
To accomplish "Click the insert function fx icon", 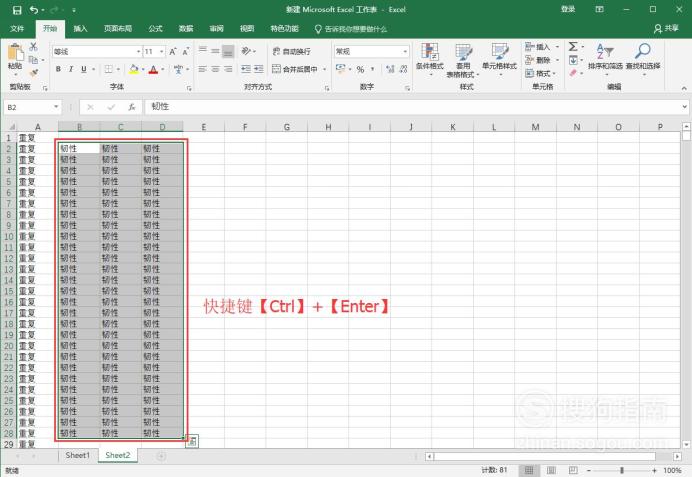I will [132, 107].
